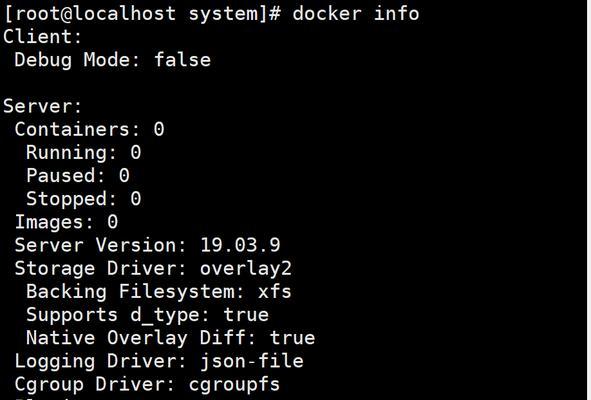Click the 'Logging Driver' label
This screenshot has height=400, width=591.
click(101, 361)
